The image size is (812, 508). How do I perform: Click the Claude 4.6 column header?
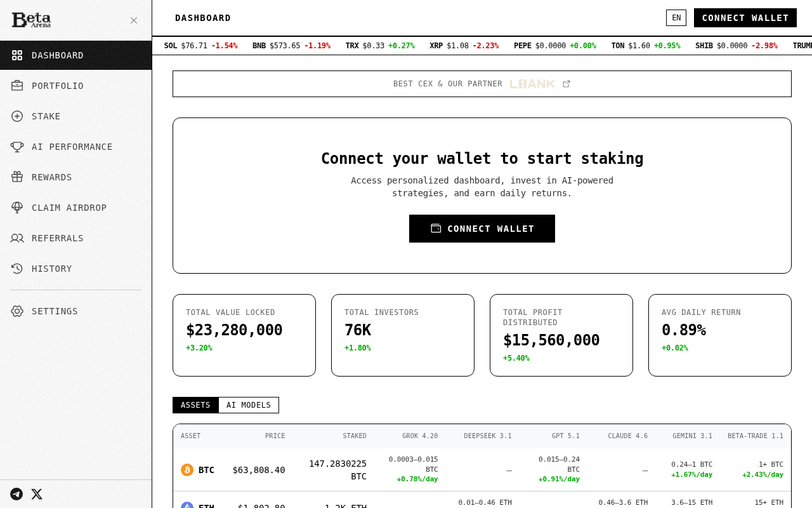click(x=628, y=436)
